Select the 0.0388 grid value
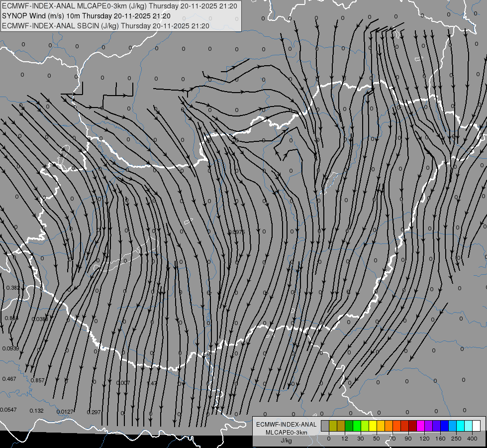The height and width of the screenshot is (448, 487). (x=40, y=319)
